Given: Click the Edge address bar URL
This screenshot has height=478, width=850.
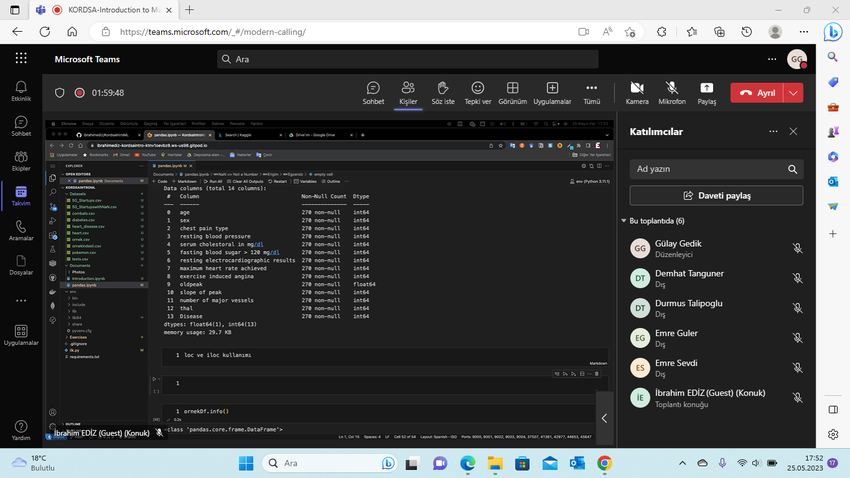Looking at the screenshot, I should (x=213, y=32).
